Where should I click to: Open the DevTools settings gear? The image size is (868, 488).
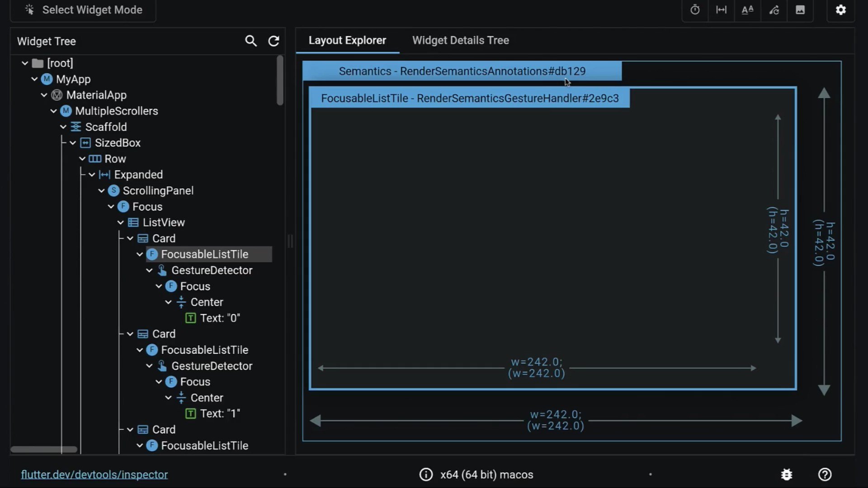point(840,10)
